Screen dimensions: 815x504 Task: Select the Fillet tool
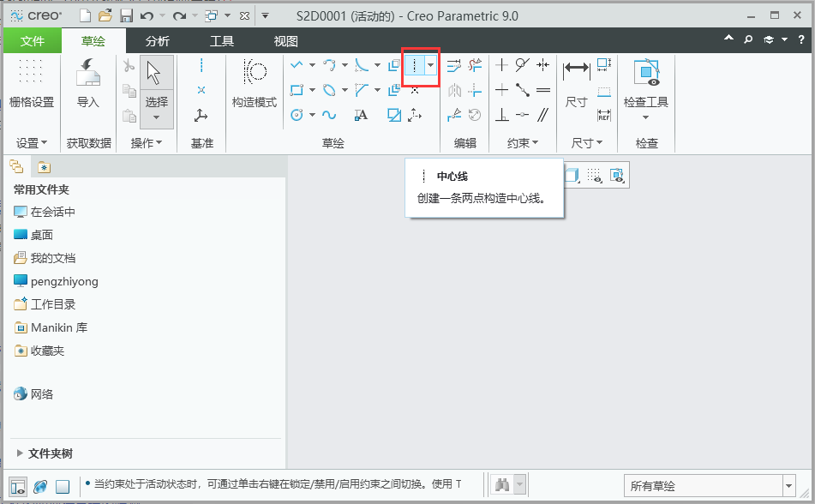(362, 65)
